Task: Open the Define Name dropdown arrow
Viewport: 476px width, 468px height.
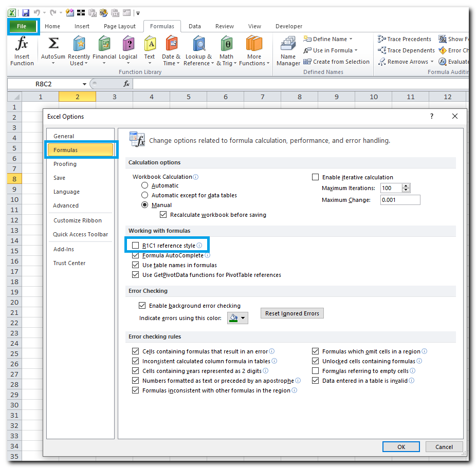Action: tap(351, 39)
